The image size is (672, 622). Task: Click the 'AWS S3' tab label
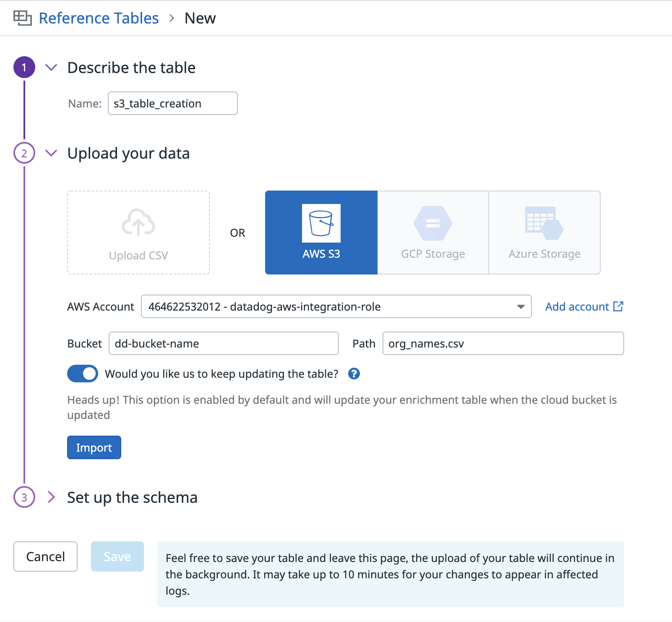[321, 254]
